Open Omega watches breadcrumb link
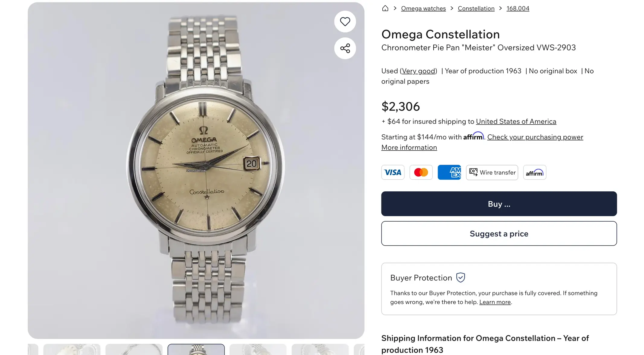Image resolution: width=644 pixels, height=355 pixels. pos(423,8)
